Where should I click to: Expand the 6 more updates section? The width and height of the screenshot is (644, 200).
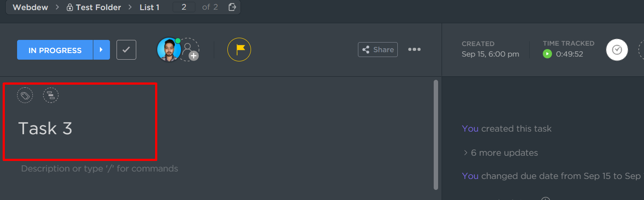point(500,153)
